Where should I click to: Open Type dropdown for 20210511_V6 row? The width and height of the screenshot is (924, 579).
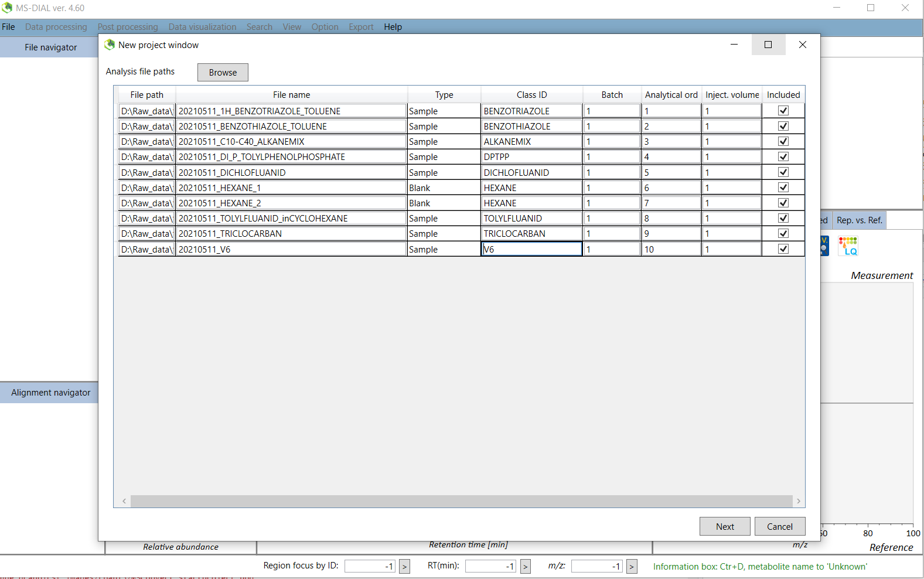click(x=444, y=249)
